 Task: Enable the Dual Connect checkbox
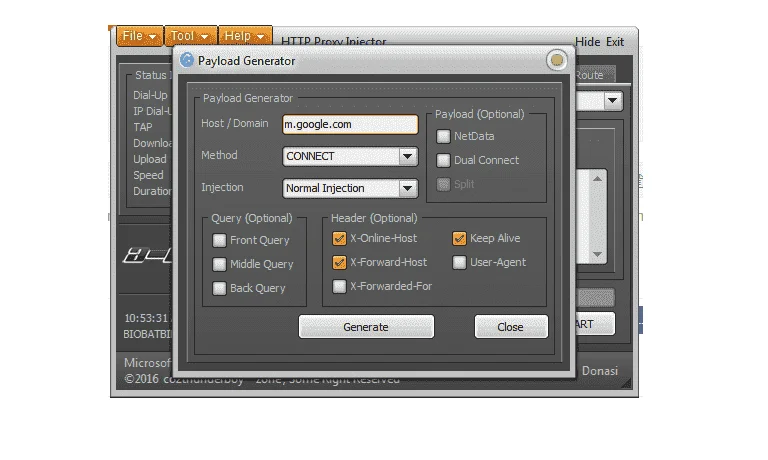tap(443, 160)
